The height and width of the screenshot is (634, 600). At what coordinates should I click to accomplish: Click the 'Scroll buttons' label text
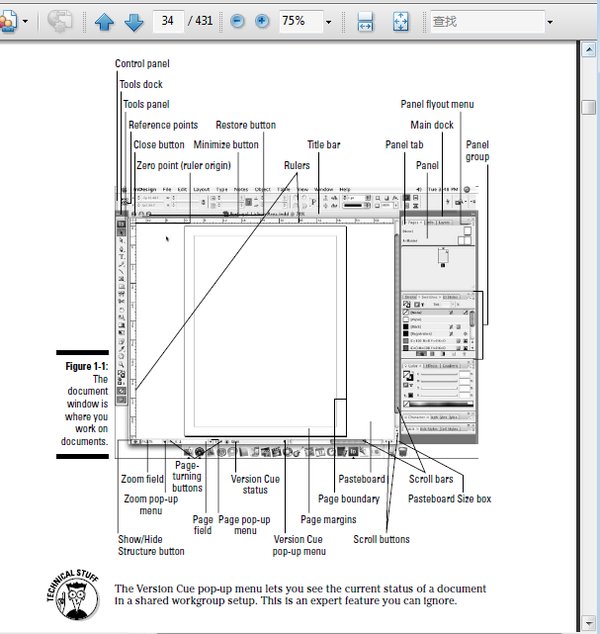(x=381, y=540)
